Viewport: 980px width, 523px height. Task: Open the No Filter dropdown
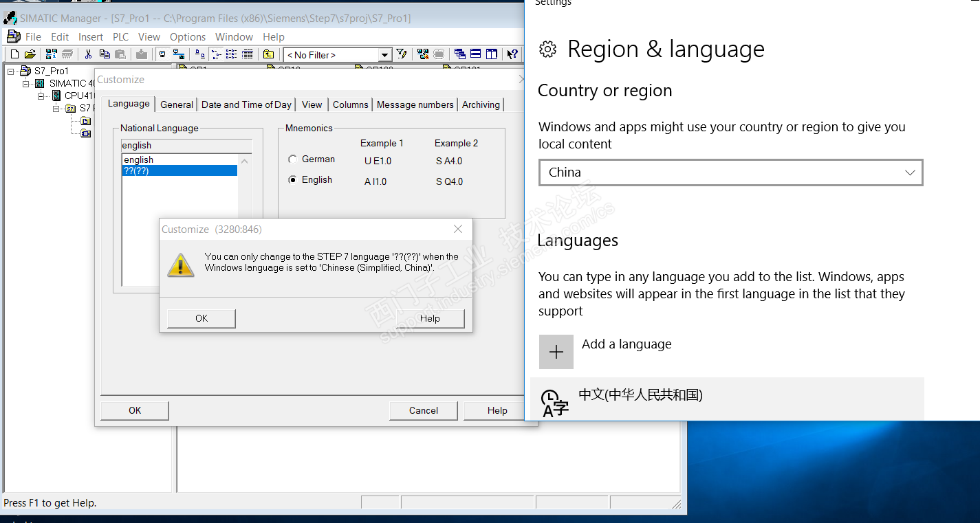pos(385,55)
